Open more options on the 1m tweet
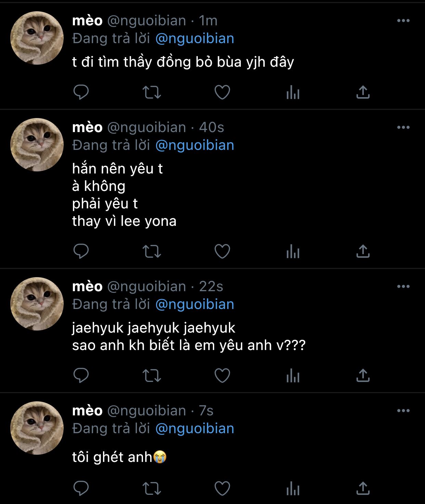This screenshot has height=504, width=425. point(403,21)
